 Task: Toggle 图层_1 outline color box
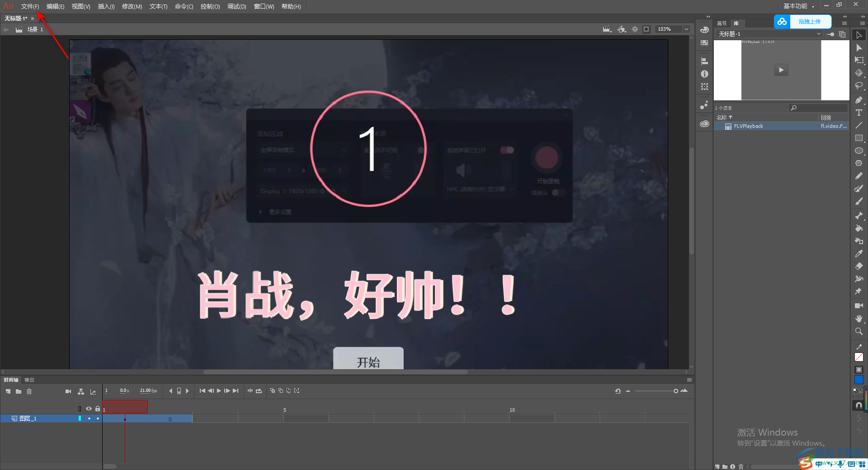pyautogui.click(x=80, y=418)
